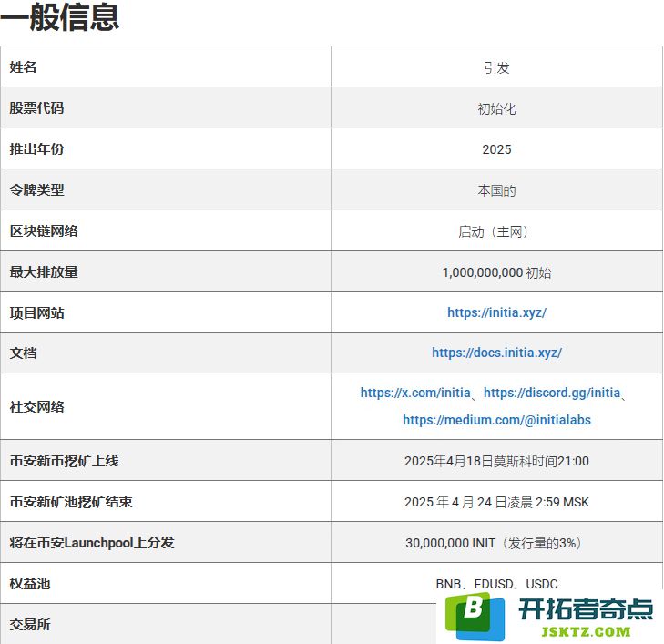The image size is (664, 644).
Task: Open the https://docs.initia.xyz/ documentation link
Action: [496, 353]
